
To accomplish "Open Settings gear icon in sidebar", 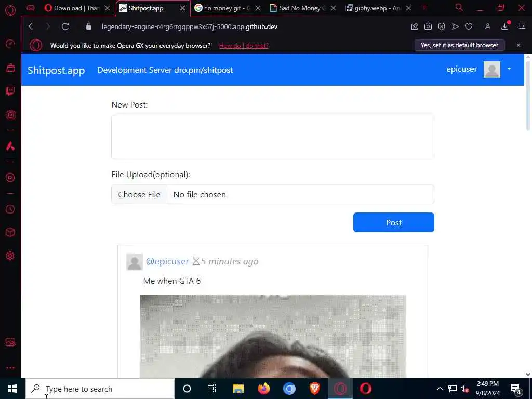I will click(x=10, y=256).
